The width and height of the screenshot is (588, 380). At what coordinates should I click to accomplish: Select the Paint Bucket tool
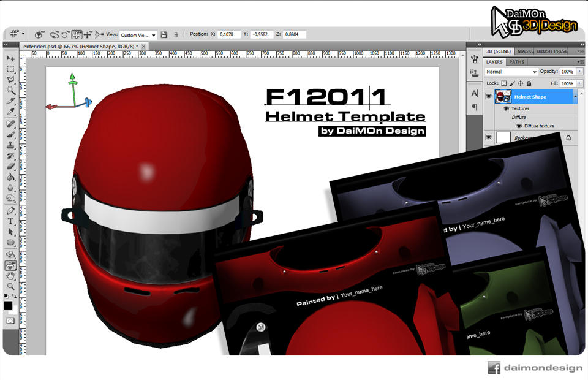[10, 177]
